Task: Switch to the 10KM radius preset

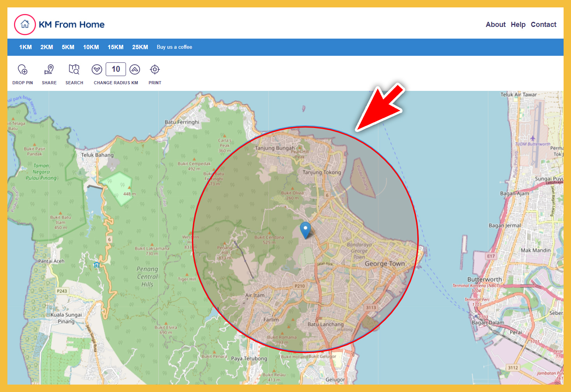Action: pos(91,47)
